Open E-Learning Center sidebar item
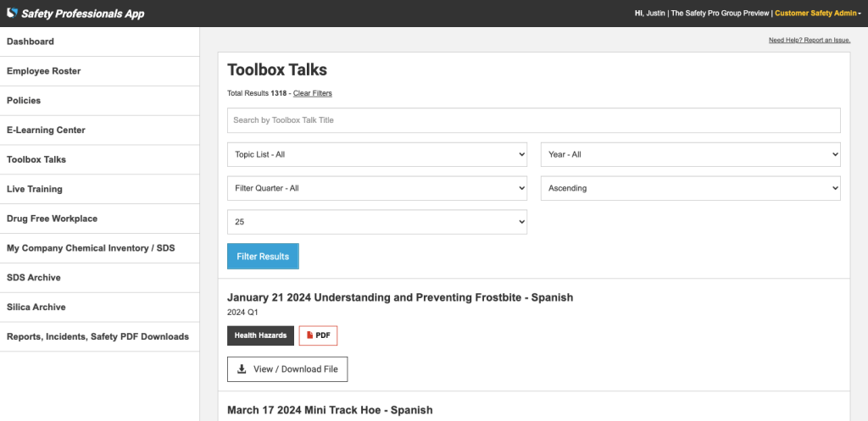This screenshot has height=421, width=868. 100,130
